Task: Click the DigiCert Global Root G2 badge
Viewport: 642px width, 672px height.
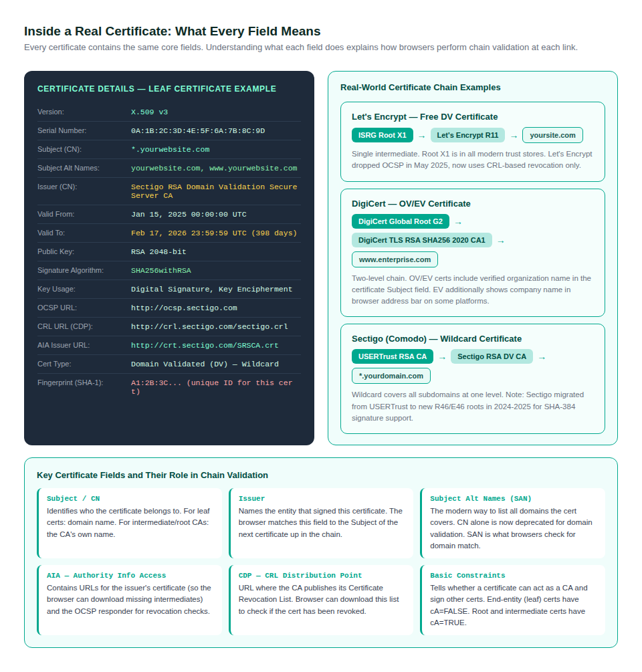Action: (x=401, y=221)
